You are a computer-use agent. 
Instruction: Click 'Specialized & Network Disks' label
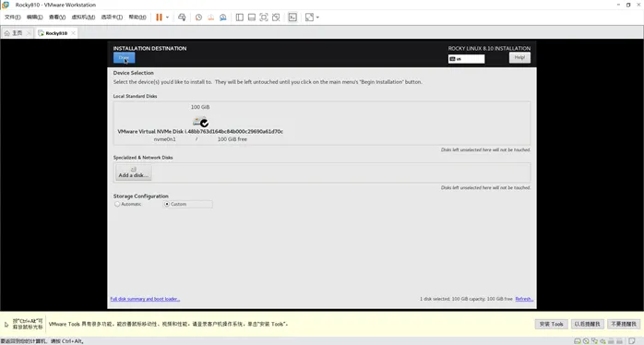(143, 158)
